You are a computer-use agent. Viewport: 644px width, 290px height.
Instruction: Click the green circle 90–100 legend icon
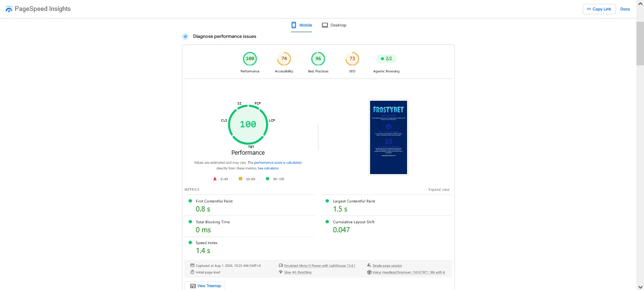267,179
